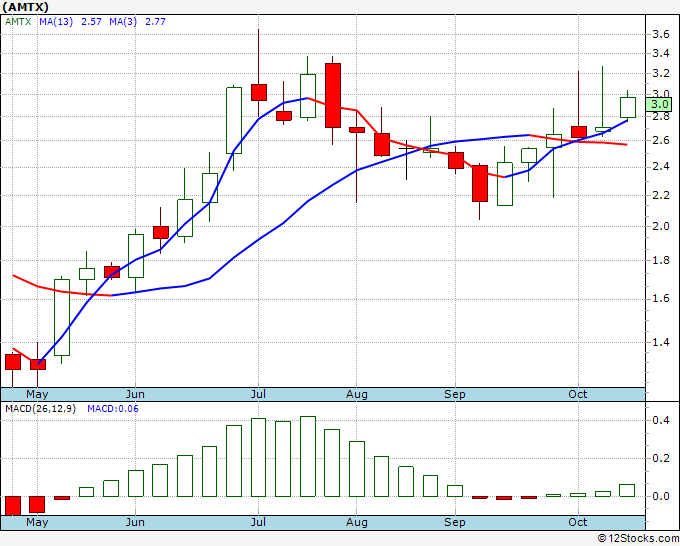This screenshot has width=680, height=546.
Task: Click Jun on the price chart time axis
Action: click(135, 395)
